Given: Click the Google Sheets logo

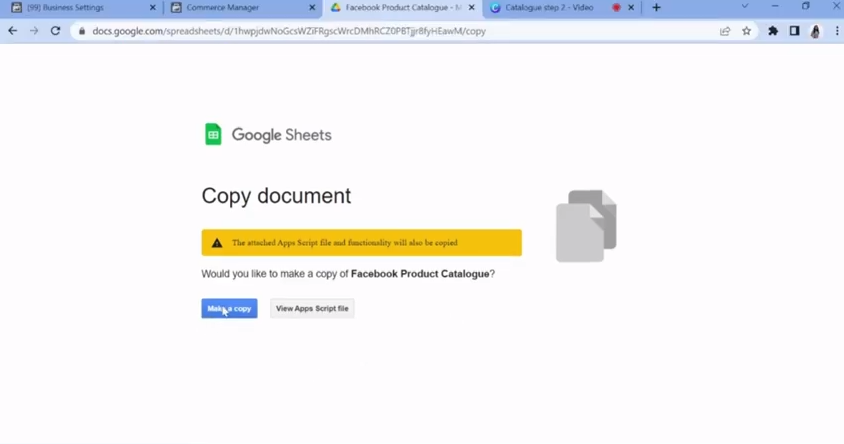Looking at the screenshot, I should pos(268,135).
